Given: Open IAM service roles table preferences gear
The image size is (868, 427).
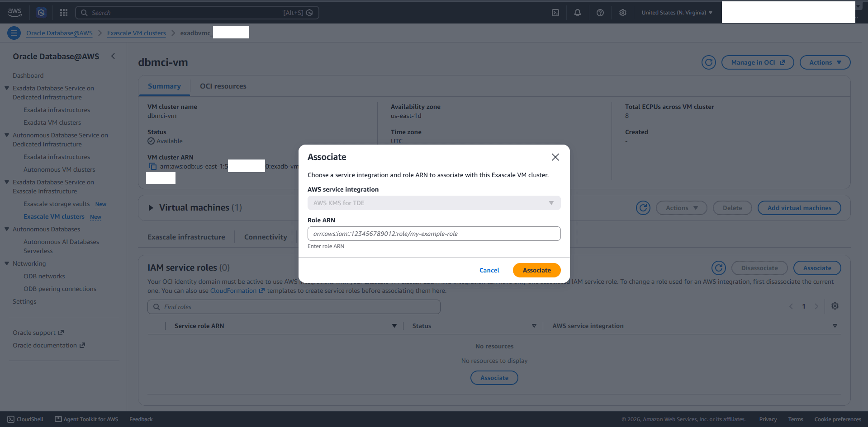Looking at the screenshot, I should 835,306.
